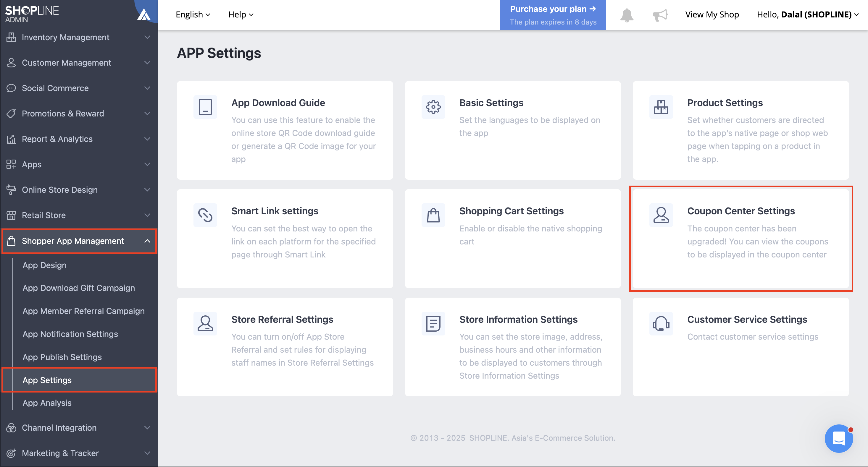Select App Settings in the sidebar
Viewport: 868px width, 467px height.
pos(79,380)
